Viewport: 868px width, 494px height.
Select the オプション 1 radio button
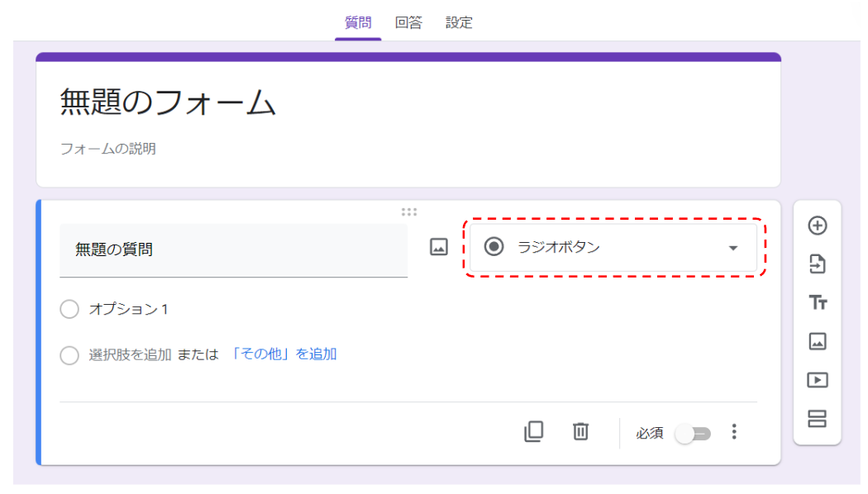click(69, 309)
